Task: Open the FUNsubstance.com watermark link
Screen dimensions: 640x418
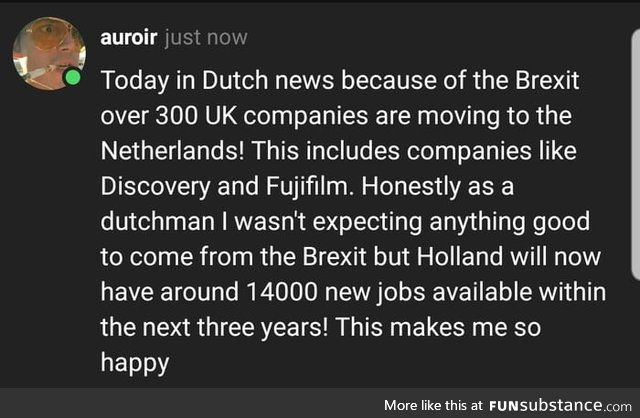Action: [562, 405]
